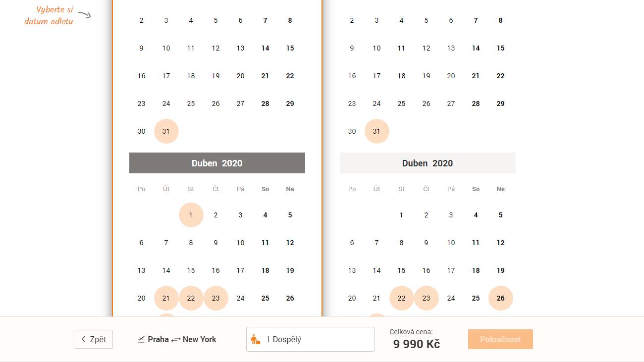
Task: Pick highlighted day 31 in left departure calendar
Action: click(x=166, y=131)
